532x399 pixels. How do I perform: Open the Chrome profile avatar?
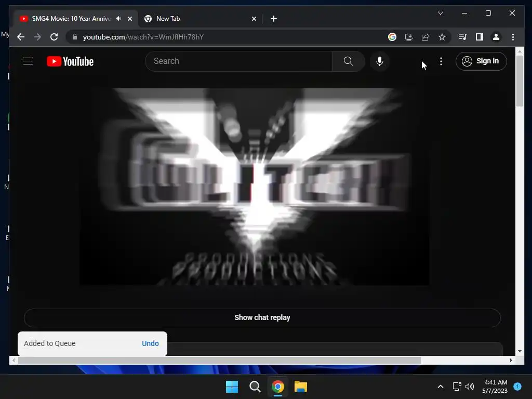pos(496,37)
